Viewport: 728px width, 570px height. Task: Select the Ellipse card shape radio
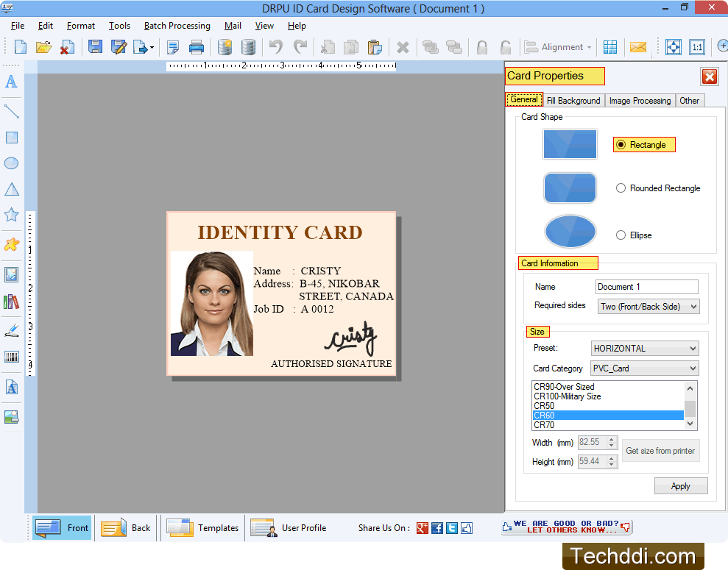[621, 235]
